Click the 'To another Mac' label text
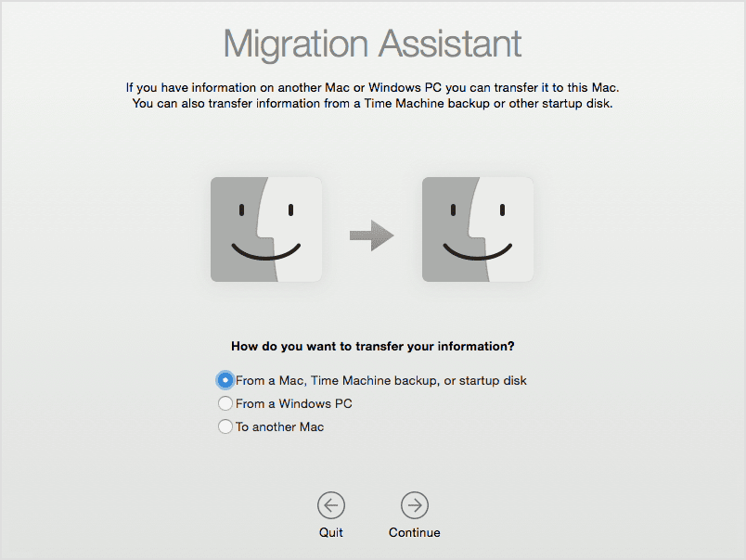Screen dimensions: 746x560 (x=279, y=427)
